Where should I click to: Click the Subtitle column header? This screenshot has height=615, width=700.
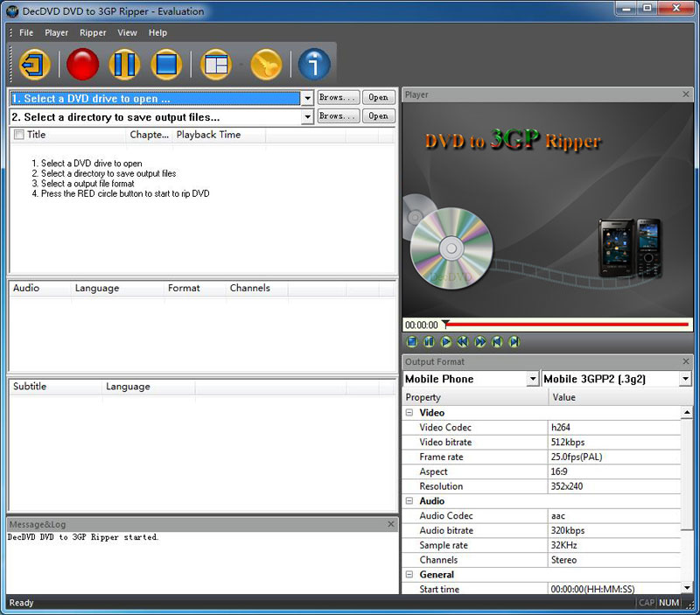pyautogui.click(x=55, y=387)
